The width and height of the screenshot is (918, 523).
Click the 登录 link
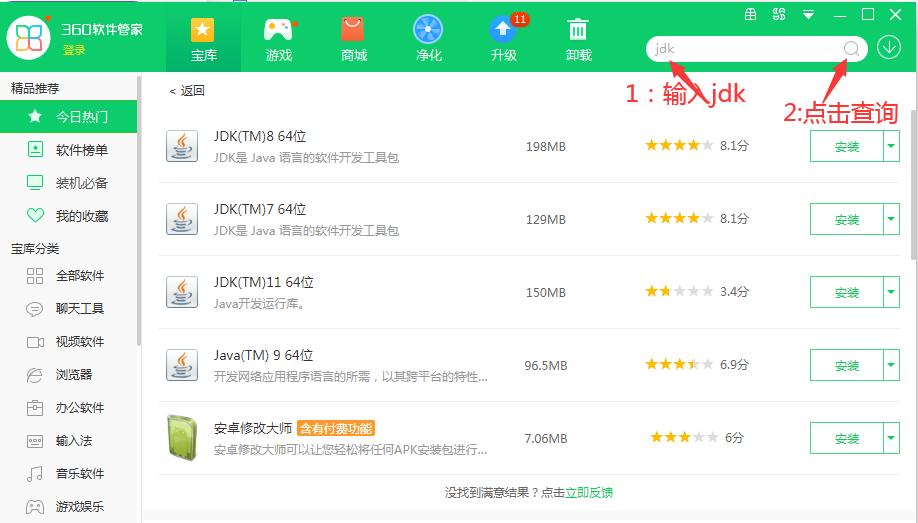[x=74, y=50]
